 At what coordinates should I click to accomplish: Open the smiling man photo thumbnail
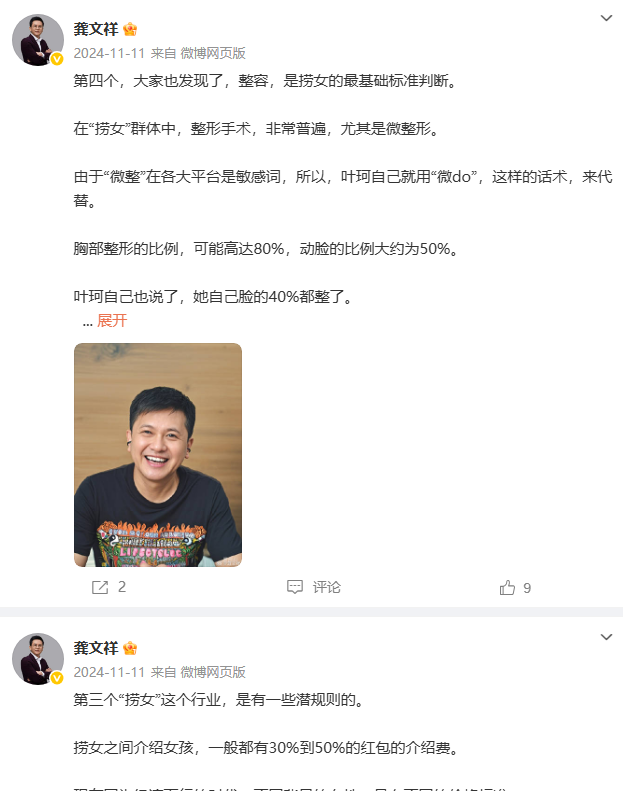(158, 455)
